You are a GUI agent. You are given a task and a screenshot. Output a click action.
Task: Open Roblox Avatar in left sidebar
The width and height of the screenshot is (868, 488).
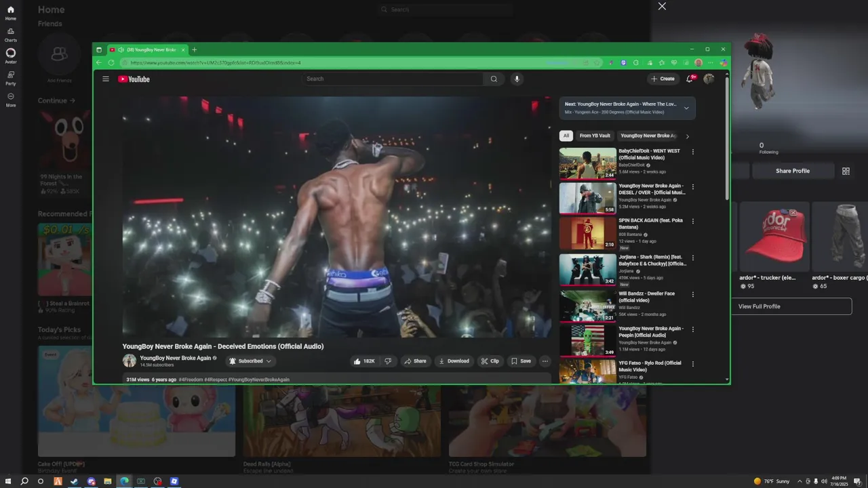(10, 56)
